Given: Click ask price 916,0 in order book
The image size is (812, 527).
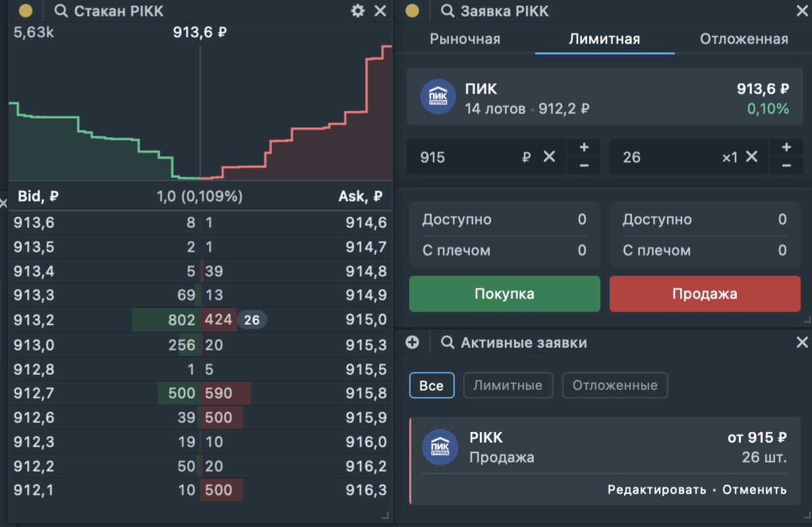Looking at the screenshot, I should (x=366, y=442).
